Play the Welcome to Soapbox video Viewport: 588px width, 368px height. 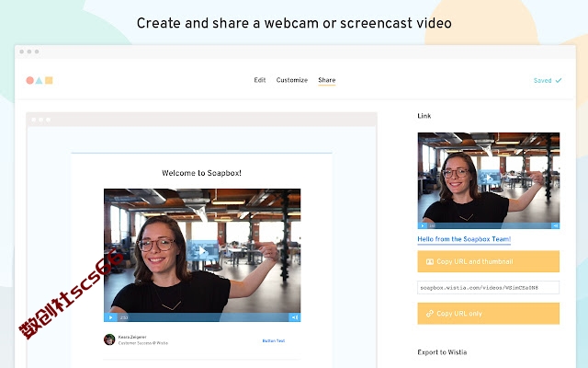pos(202,251)
